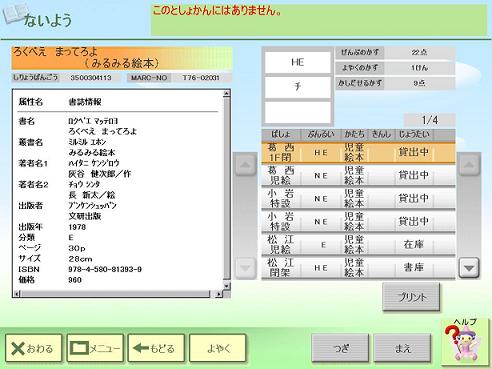Click the きんし column header

point(381,134)
